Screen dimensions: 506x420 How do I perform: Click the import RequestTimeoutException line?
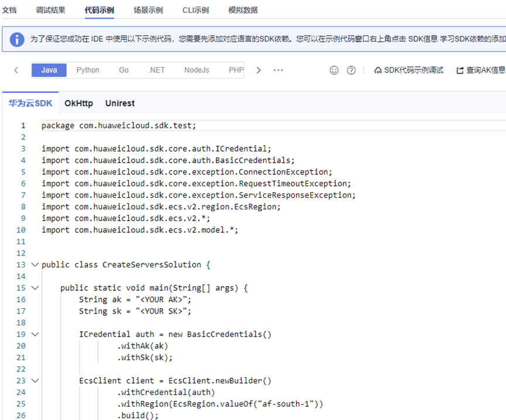click(x=196, y=184)
